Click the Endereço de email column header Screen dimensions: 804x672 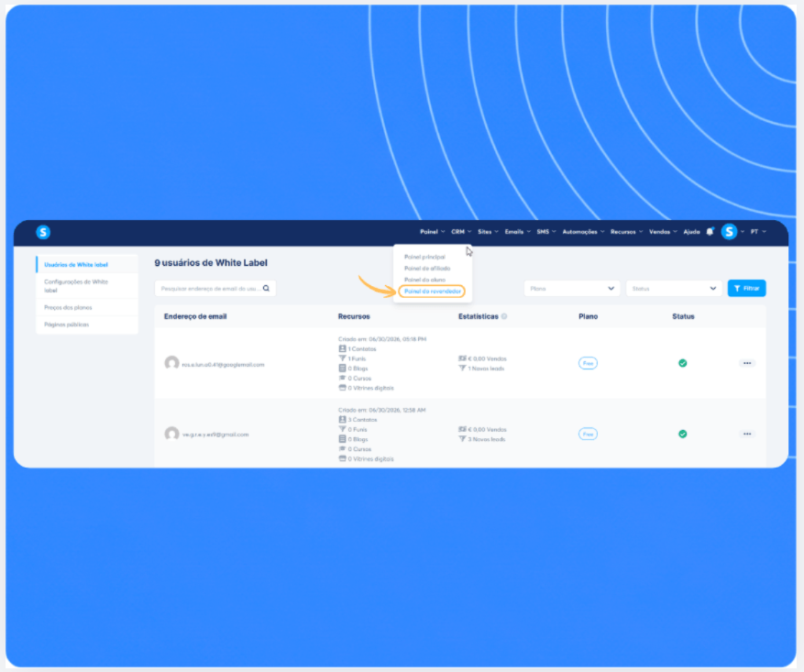195,316
